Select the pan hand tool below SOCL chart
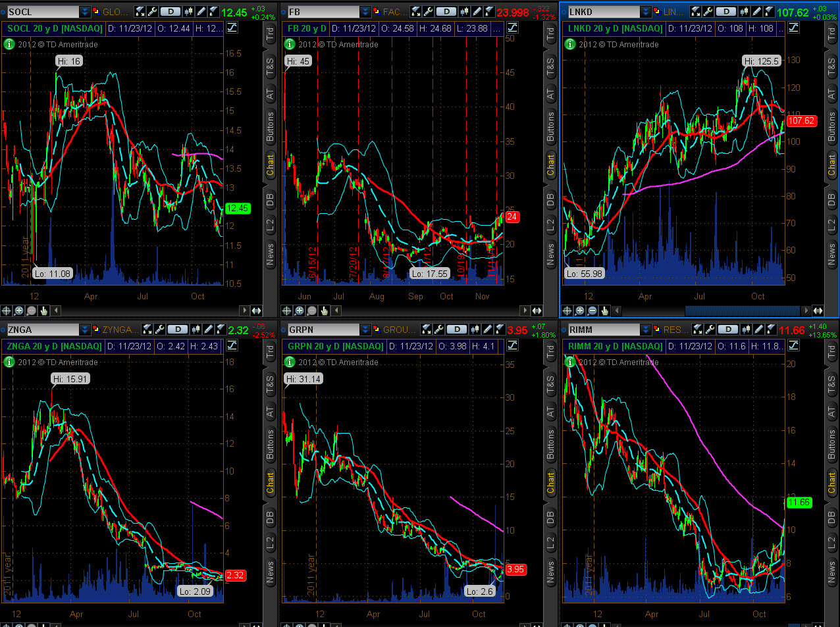 [x=43, y=311]
